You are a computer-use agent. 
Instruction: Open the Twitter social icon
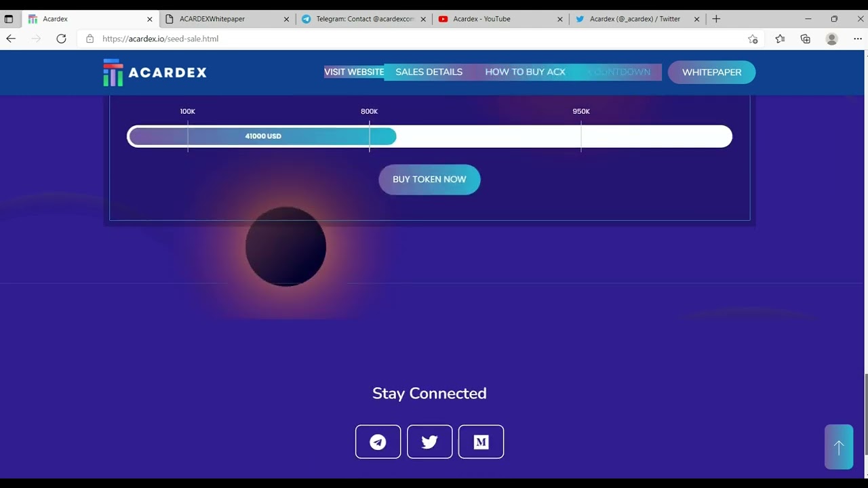pos(429,442)
